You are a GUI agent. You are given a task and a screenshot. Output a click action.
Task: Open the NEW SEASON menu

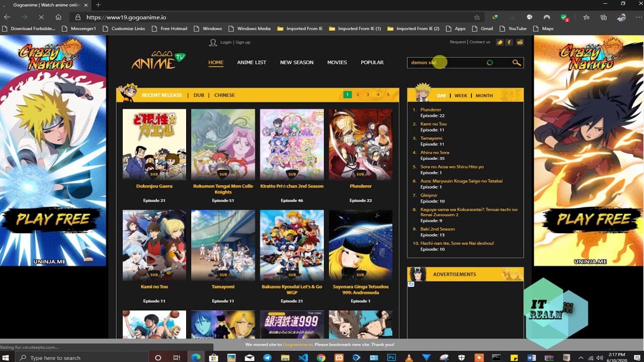pyautogui.click(x=297, y=62)
